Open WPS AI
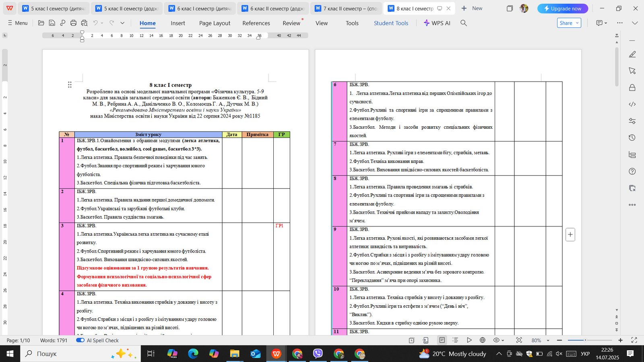 [437, 23]
